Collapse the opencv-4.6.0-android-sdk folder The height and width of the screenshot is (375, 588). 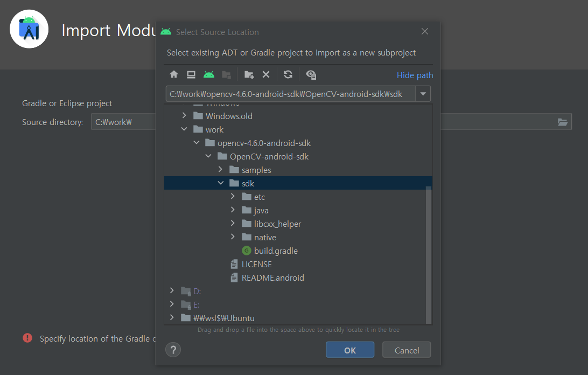197,143
